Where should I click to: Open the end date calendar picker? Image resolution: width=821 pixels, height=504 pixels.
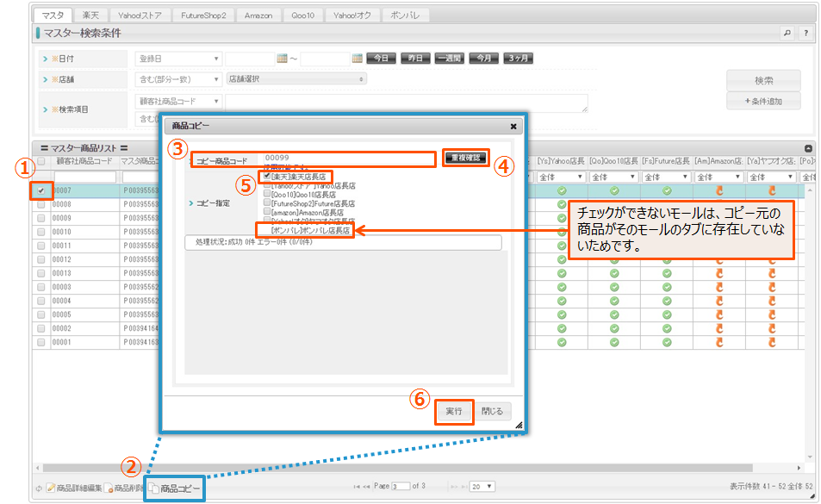(x=358, y=58)
